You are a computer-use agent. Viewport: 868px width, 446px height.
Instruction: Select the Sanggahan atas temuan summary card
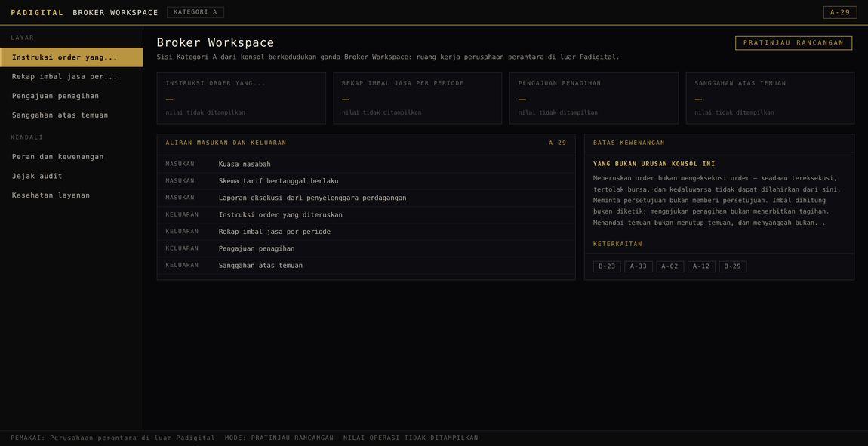coord(770,98)
